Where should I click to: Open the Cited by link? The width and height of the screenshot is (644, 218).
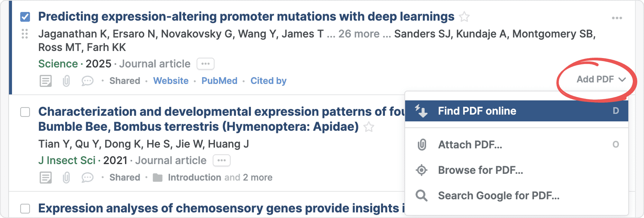click(268, 81)
